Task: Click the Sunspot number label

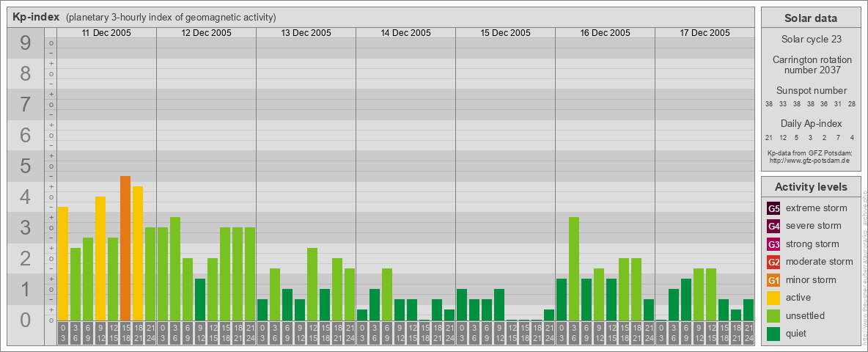Action: (812, 91)
